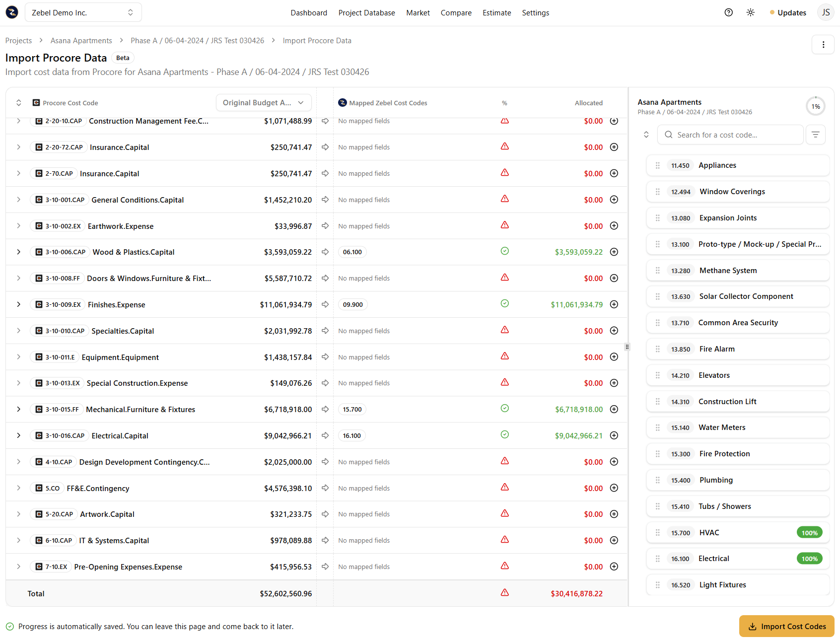Click the filter icon beside cost code search
840x641 pixels.
815,135
